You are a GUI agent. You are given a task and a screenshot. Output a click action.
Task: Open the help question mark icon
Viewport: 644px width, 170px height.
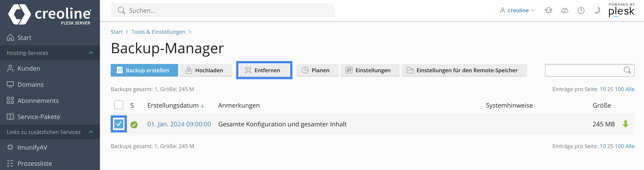coord(581,11)
